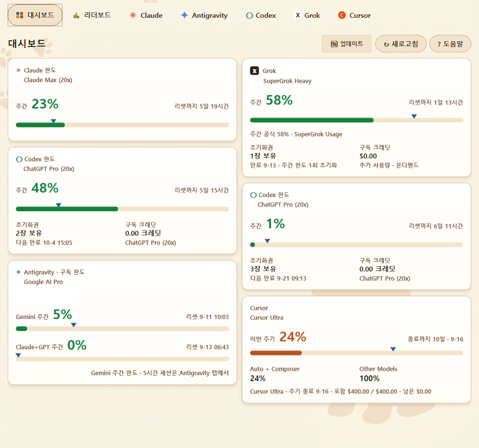This screenshot has width=479, height=448.
Task: Click '3장 보유' reset ticket count
Action: click(263, 269)
